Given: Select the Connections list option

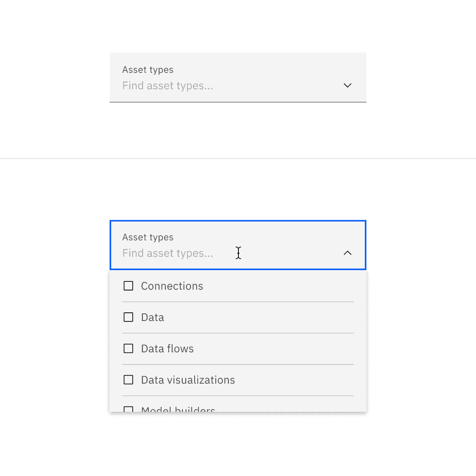Looking at the screenshot, I should tap(172, 286).
